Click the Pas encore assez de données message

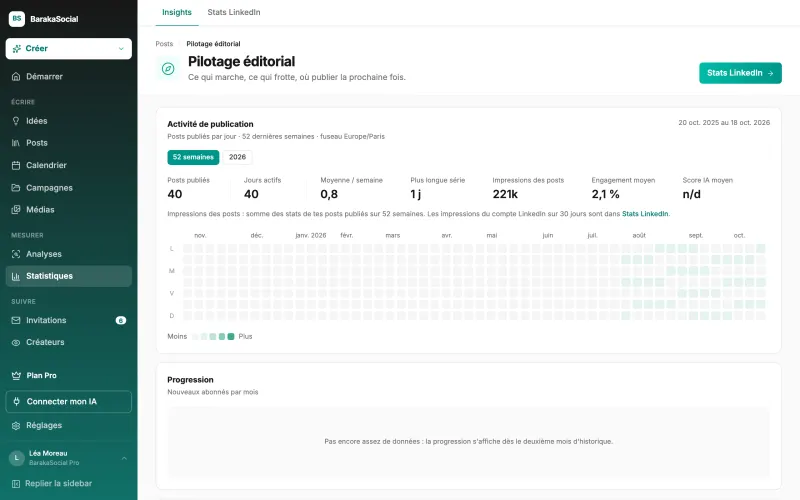coord(468,442)
